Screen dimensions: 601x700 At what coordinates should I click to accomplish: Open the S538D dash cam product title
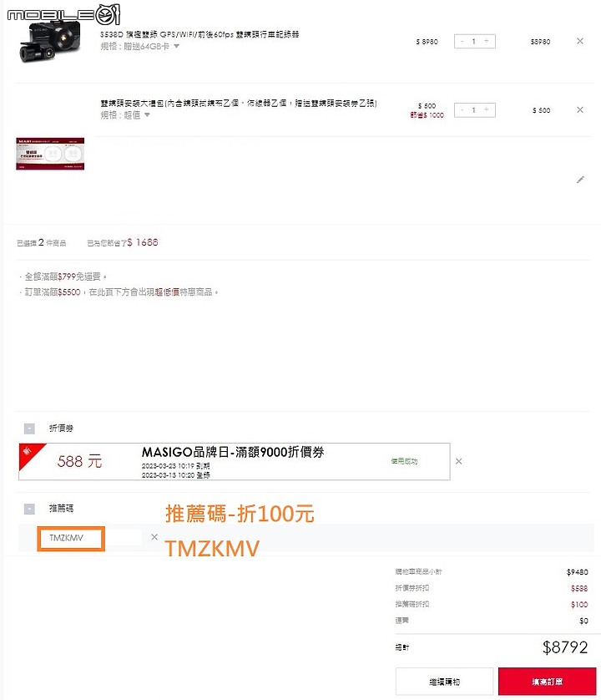point(199,34)
